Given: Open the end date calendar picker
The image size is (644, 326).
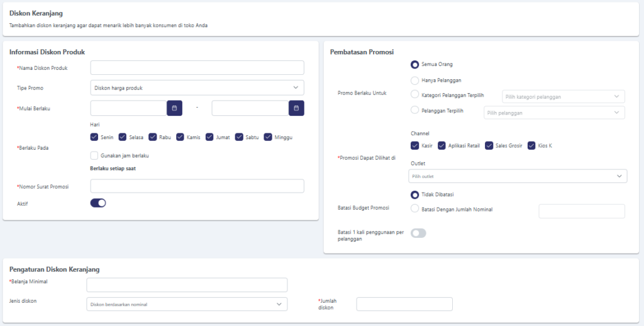Looking at the screenshot, I should pos(296,108).
